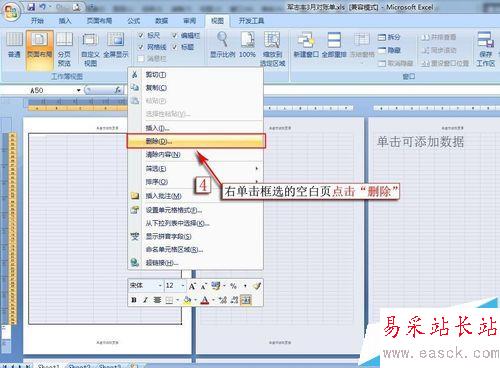Image resolution: width=500 pixels, height=368 pixels.
Task: Click Shrink Font in mini toolbar
Action: click(203, 286)
